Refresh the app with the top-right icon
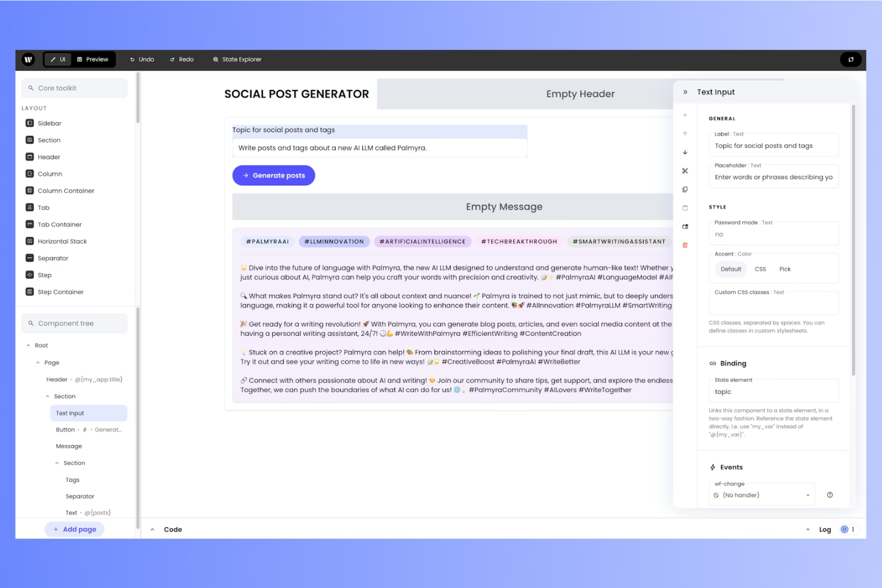The height and width of the screenshot is (588, 882). pos(851,59)
